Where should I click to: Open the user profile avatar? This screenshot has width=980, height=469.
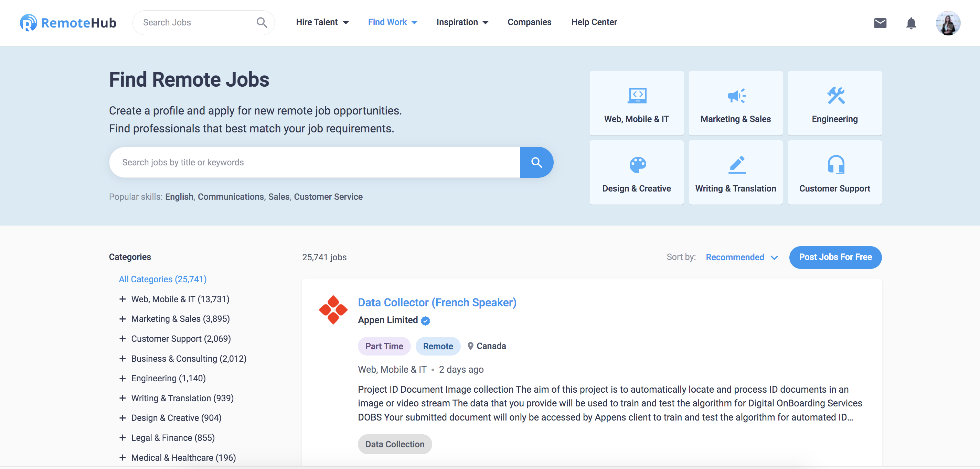[948, 23]
